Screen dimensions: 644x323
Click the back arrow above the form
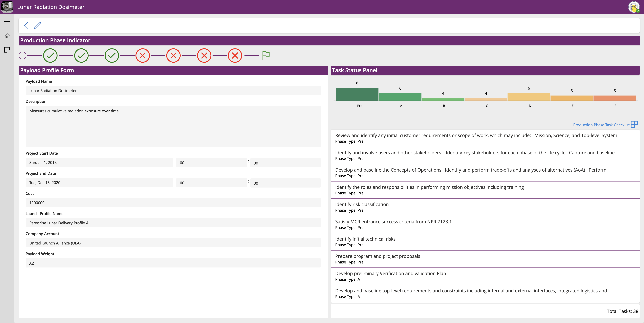(26, 25)
